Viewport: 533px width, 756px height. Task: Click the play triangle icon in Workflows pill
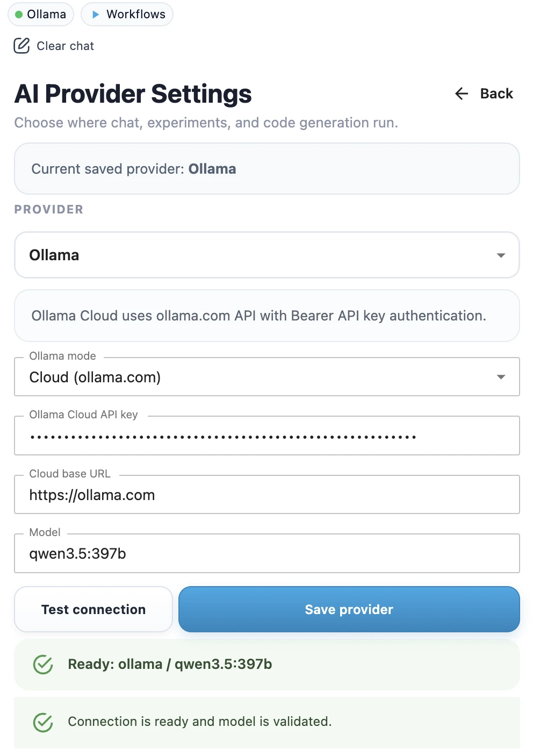coord(96,15)
